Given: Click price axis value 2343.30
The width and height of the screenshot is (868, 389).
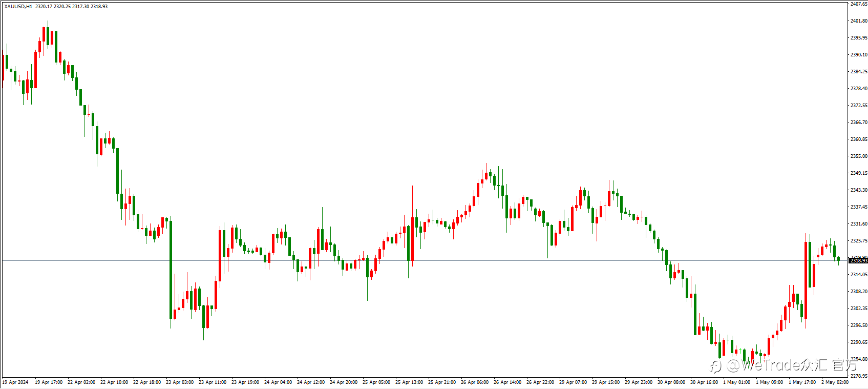Looking at the screenshot, I should [x=859, y=190].
